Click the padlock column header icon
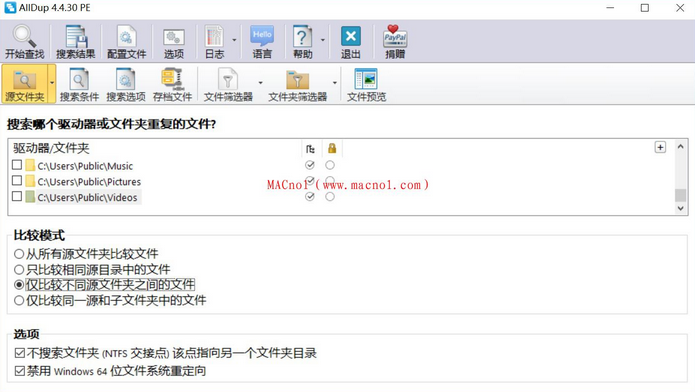Image resolution: width=695 pixels, height=392 pixels. [332, 148]
